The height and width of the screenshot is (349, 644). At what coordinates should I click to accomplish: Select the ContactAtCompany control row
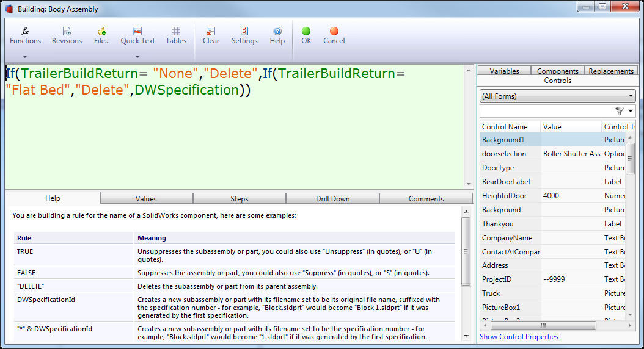[553, 251]
